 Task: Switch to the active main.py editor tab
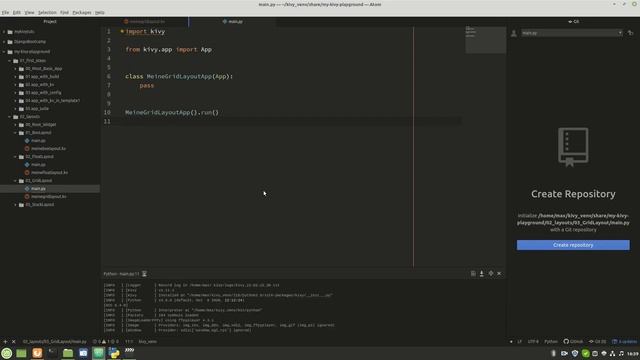click(232, 22)
